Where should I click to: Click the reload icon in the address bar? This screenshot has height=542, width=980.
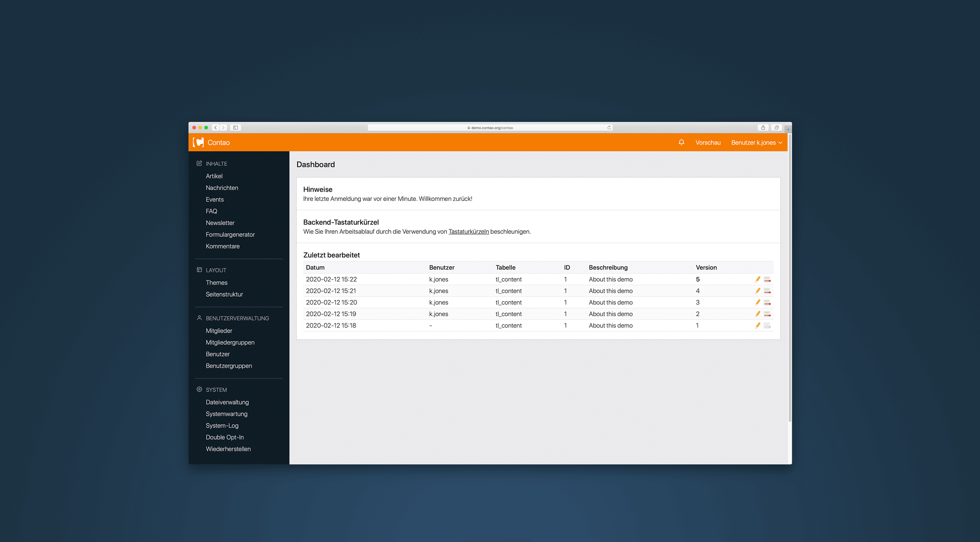[x=609, y=127]
